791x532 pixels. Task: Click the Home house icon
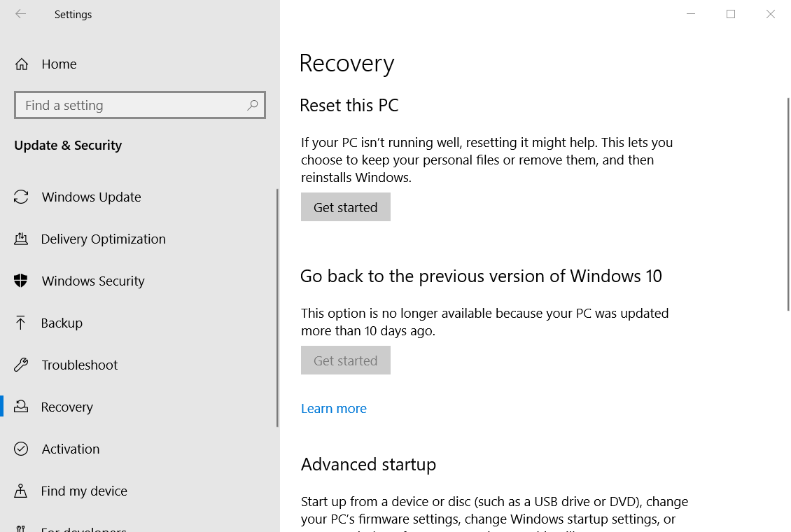pyautogui.click(x=21, y=64)
